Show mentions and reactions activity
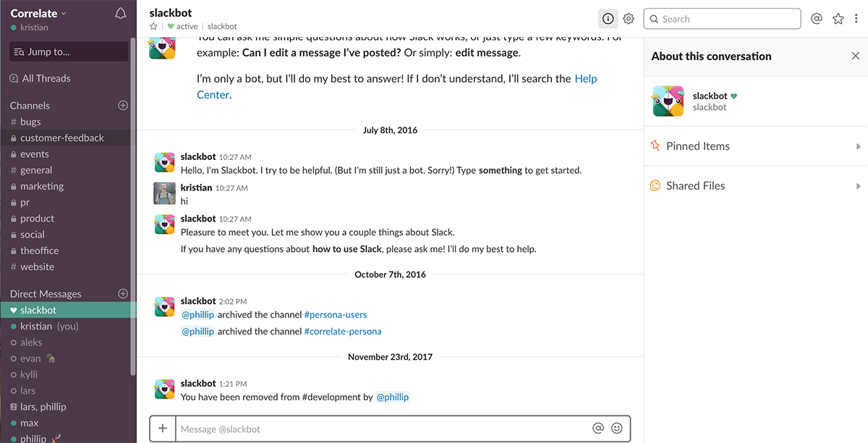This screenshot has width=868, height=443. (817, 19)
